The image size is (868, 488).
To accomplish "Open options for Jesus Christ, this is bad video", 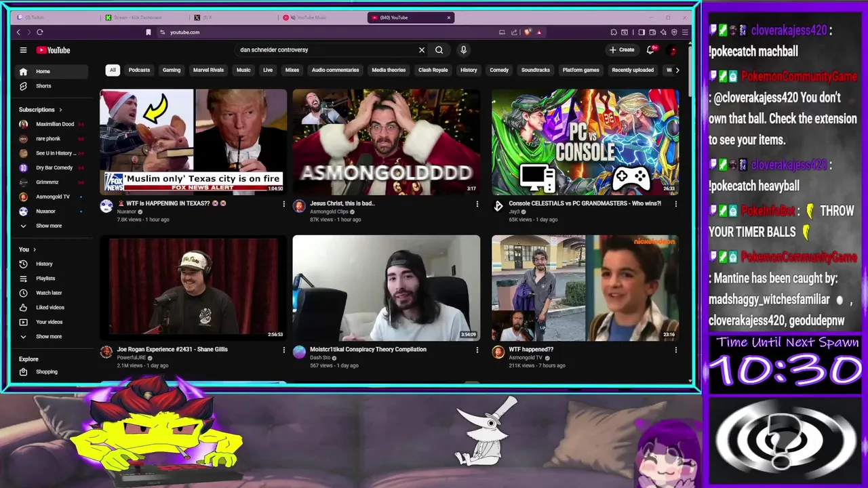I will [477, 204].
